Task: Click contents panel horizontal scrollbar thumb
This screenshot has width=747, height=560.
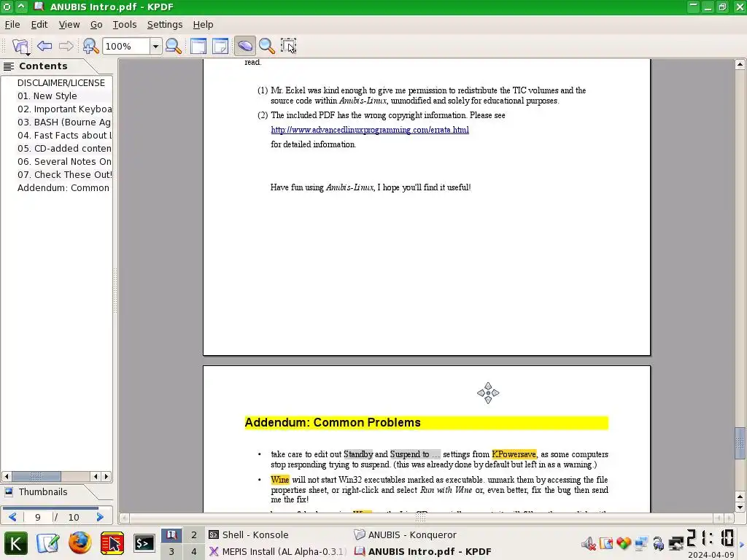Action: [x=36, y=476]
